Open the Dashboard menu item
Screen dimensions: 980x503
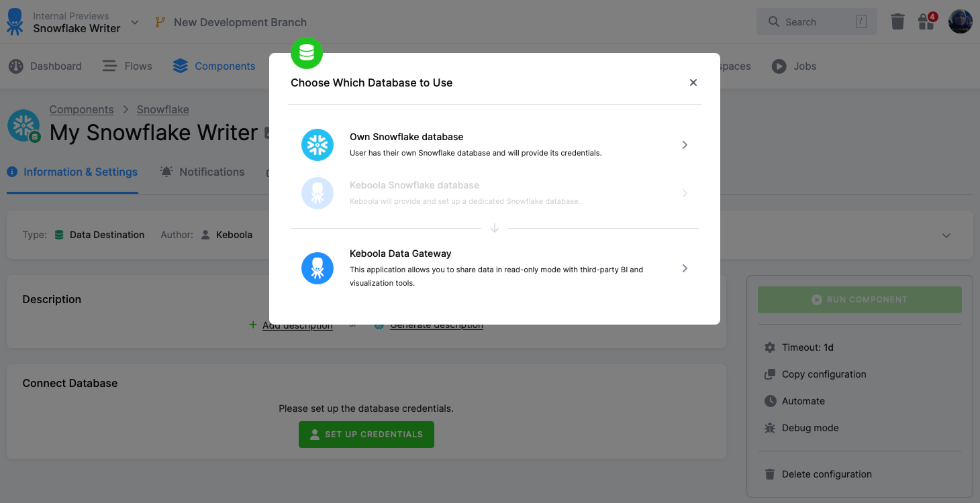click(x=45, y=66)
